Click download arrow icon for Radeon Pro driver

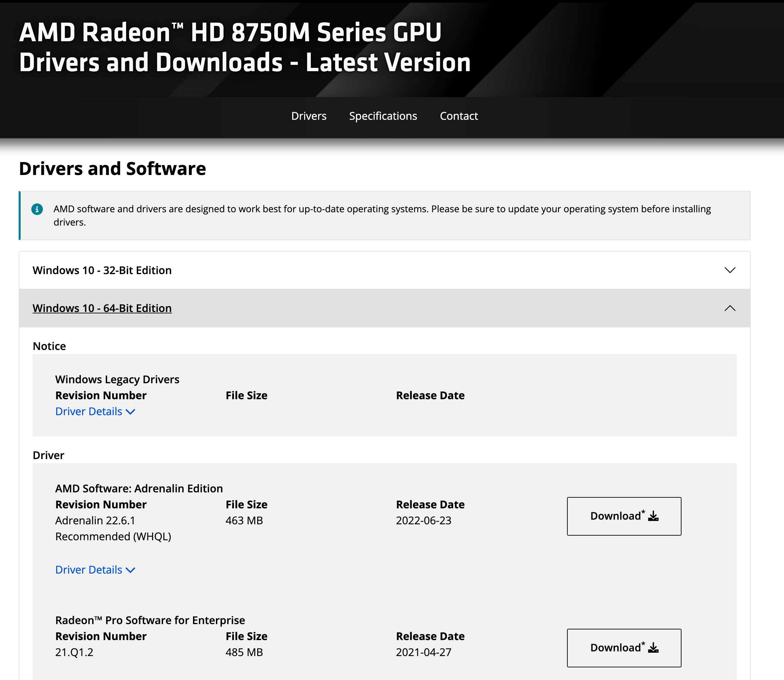pyautogui.click(x=653, y=648)
